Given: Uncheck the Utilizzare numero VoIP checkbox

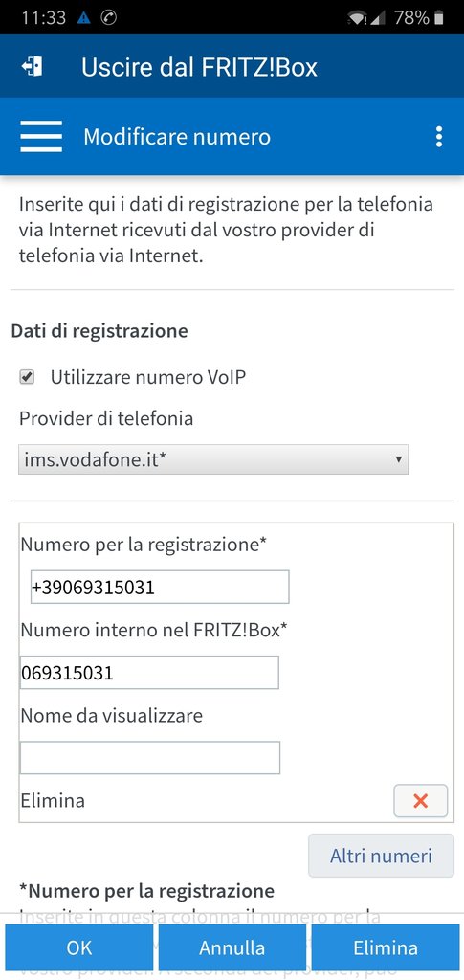Looking at the screenshot, I should [27, 377].
